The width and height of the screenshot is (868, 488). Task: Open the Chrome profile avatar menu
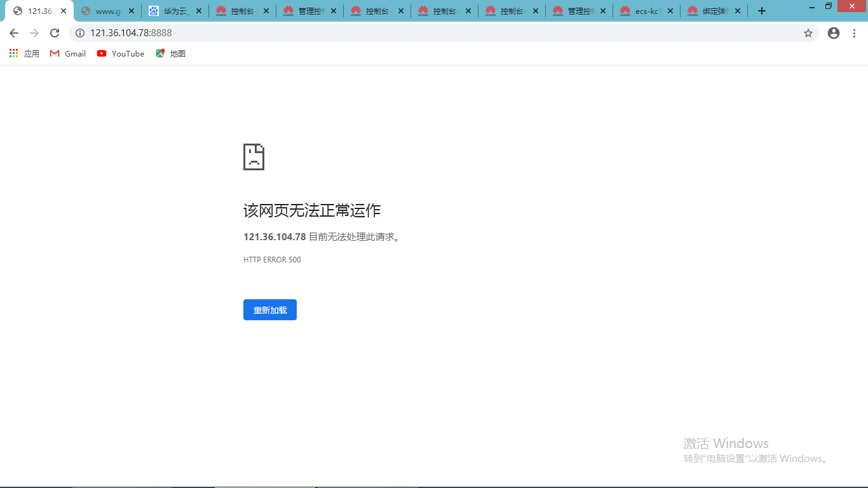833,32
